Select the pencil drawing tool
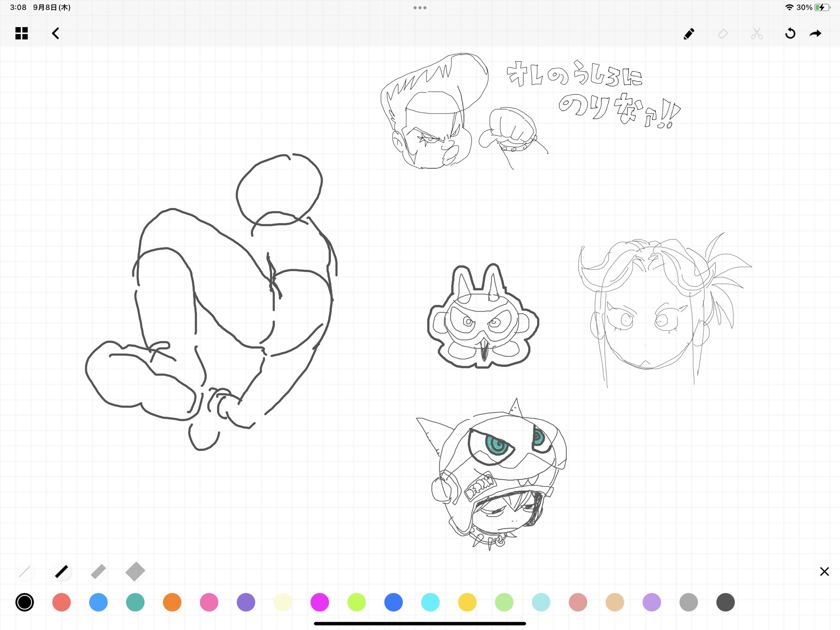 pyautogui.click(x=689, y=34)
